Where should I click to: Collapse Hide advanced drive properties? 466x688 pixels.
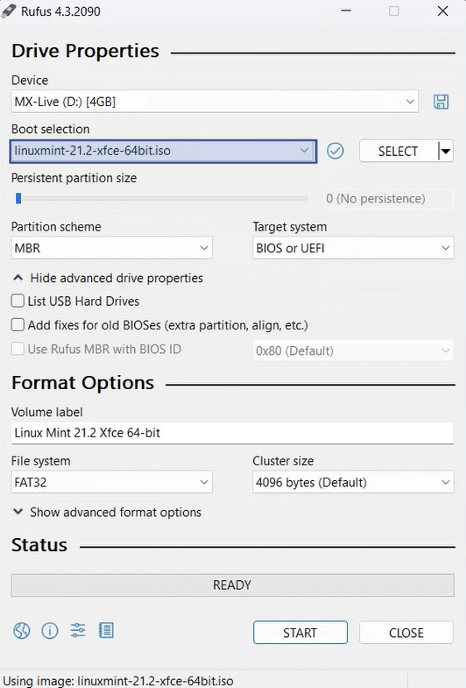coord(108,278)
